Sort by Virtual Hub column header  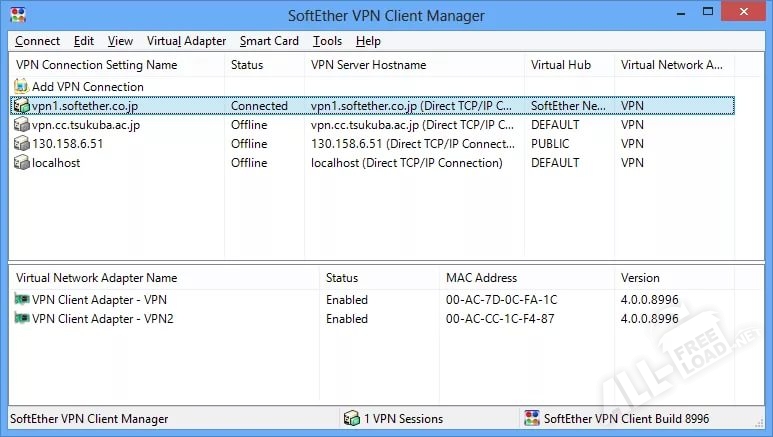561,65
